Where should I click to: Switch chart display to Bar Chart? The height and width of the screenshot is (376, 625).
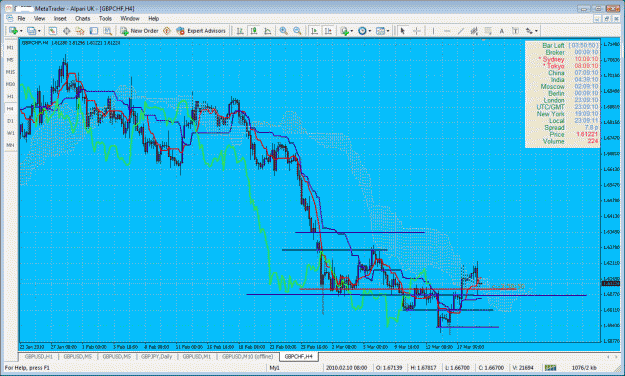pos(240,31)
